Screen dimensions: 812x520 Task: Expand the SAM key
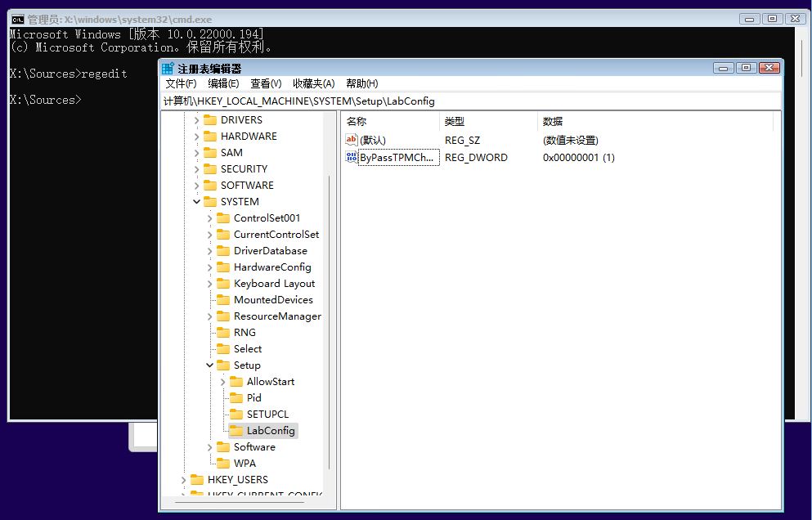[196, 153]
